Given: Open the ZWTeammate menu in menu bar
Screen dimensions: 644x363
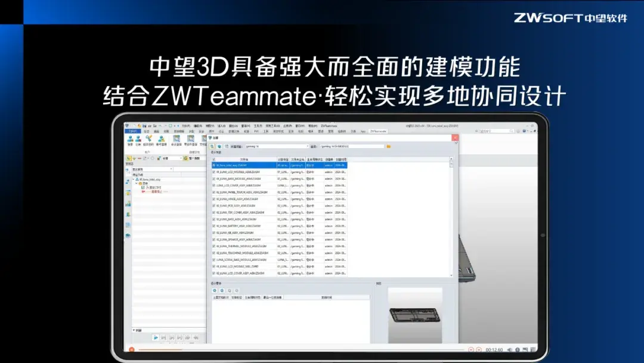Looking at the screenshot, I should click(x=329, y=126).
